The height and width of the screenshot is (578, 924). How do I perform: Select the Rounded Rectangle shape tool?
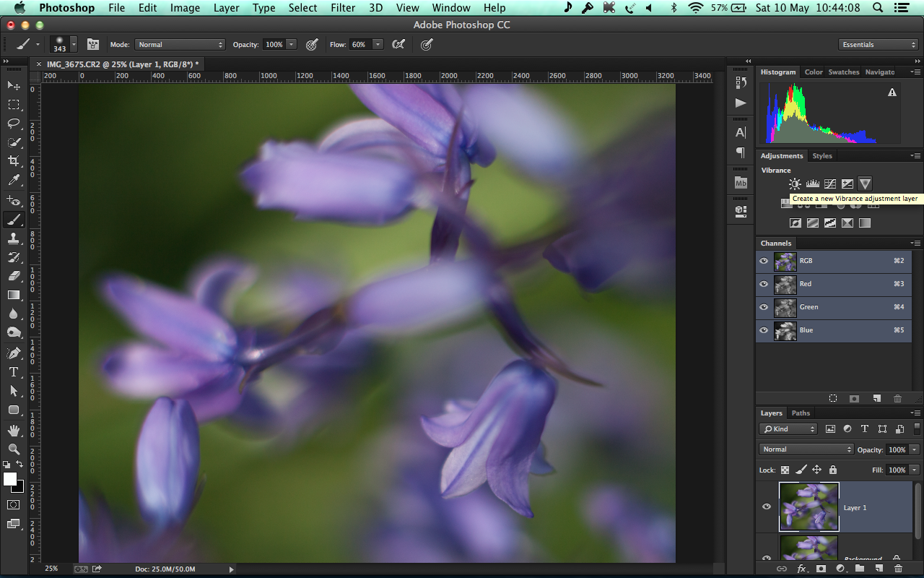click(x=14, y=410)
